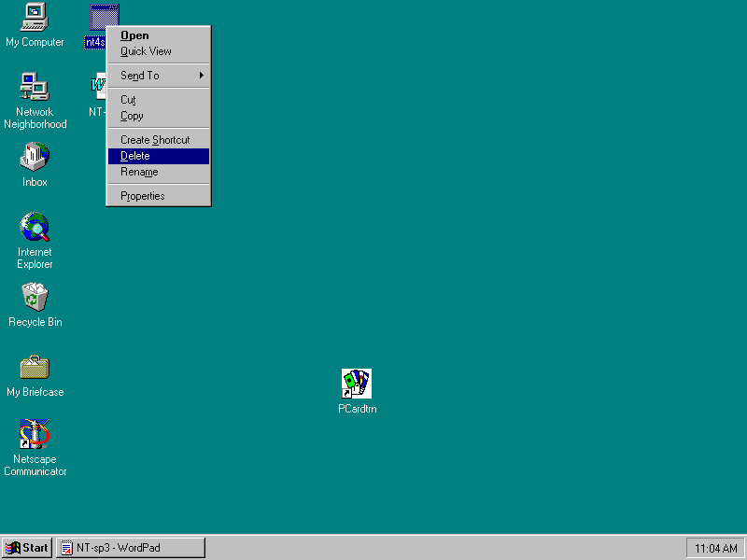Choose Open from the context menu
This screenshot has width=747, height=560.
pyautogui.click(x=134, y=35)
